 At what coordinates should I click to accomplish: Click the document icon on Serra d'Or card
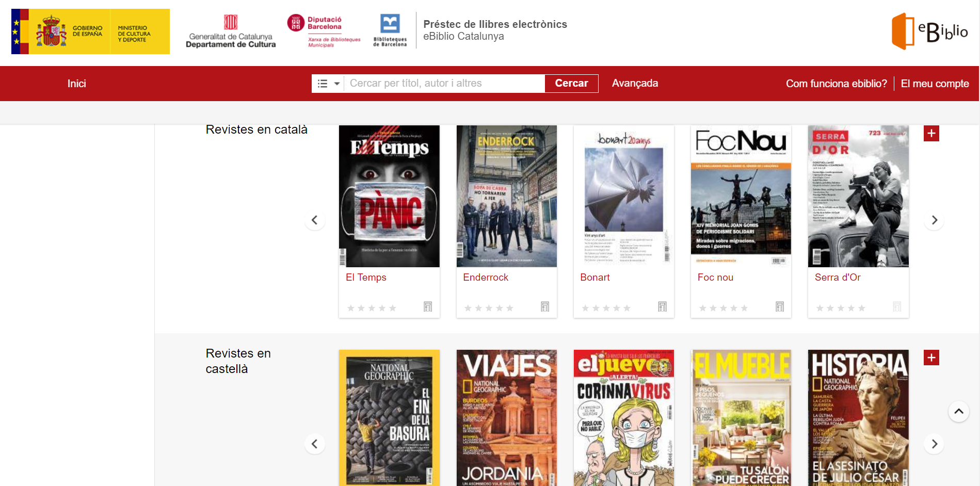(897, 307)
